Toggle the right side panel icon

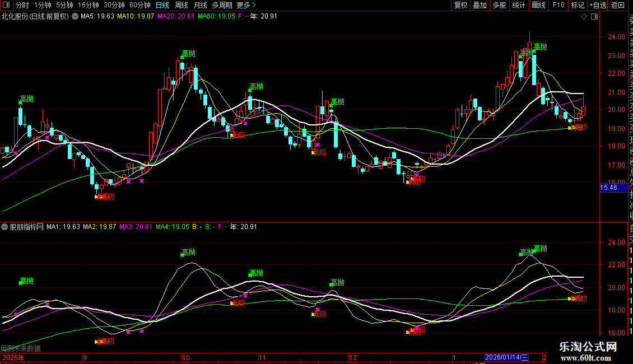[x=593, y=17]
